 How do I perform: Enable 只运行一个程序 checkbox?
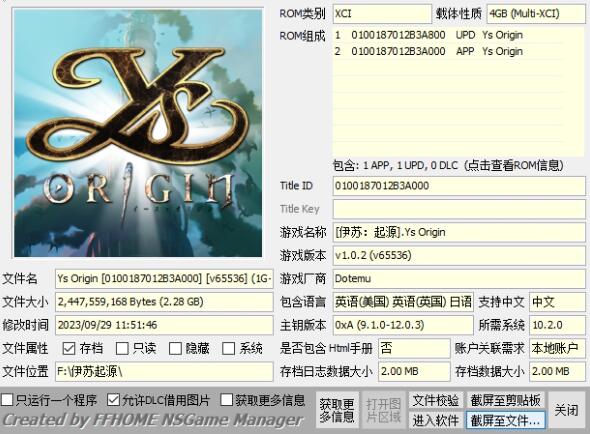[7, 400]
